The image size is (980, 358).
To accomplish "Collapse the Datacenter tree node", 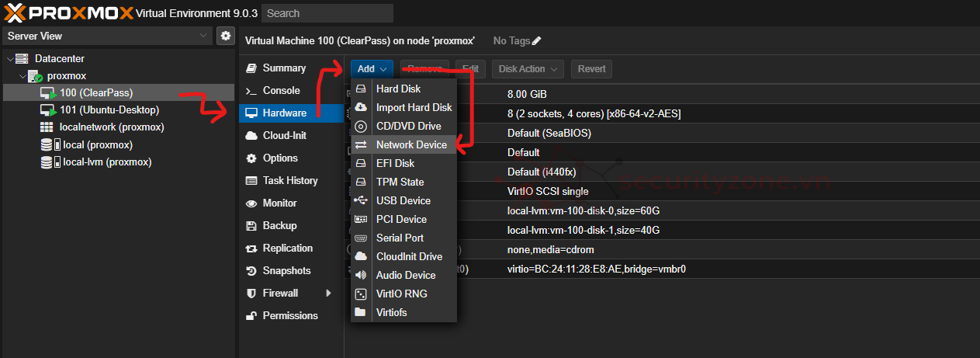I will click(9, 59).
